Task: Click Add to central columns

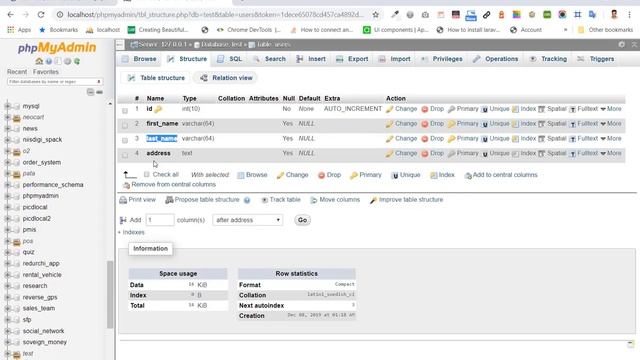Action: pos(501,175)
